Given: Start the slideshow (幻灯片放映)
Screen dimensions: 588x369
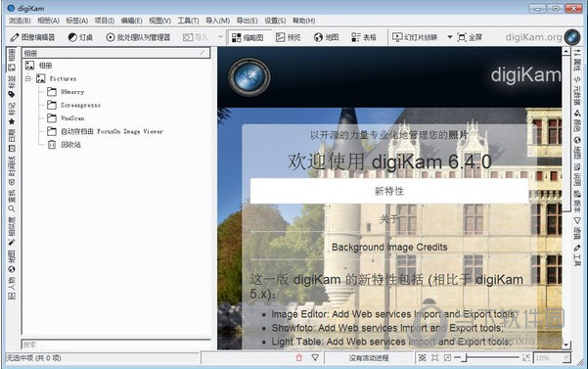Looking at the screenshot, I should (x=415, y=37).
